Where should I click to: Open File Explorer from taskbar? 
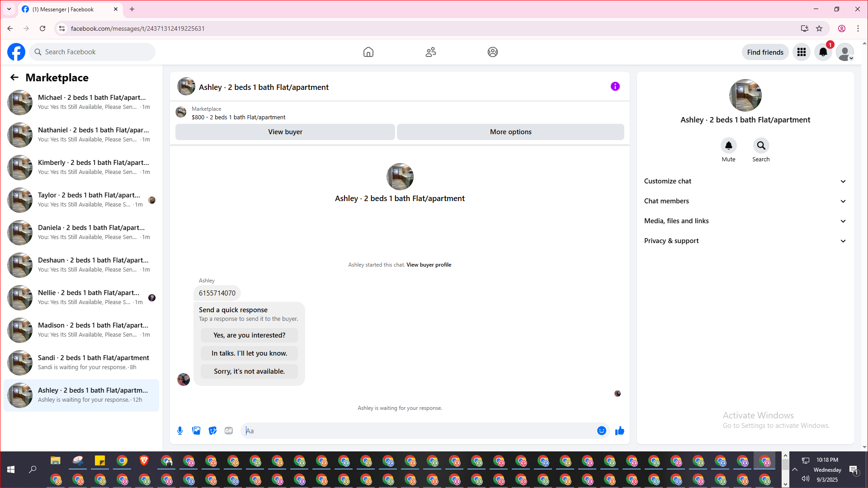tap(56, 460)
